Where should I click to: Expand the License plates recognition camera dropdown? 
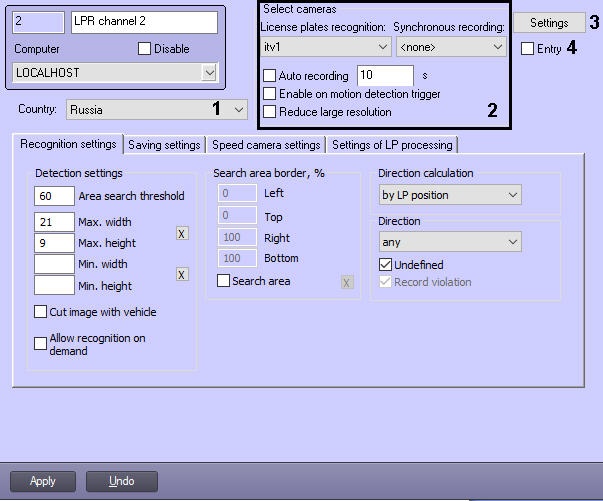[x=325, y=47]
